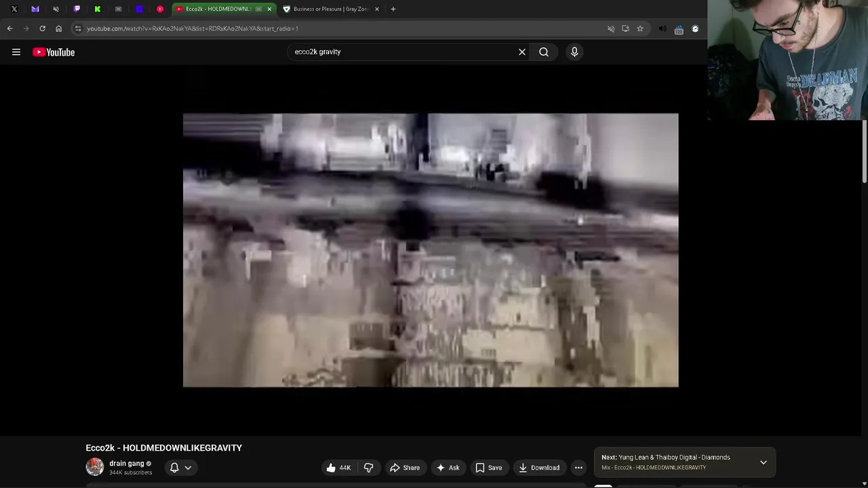This screenshot has height=488, width=868.
Task: Dislike the video
Action: (x=368, y=468)
